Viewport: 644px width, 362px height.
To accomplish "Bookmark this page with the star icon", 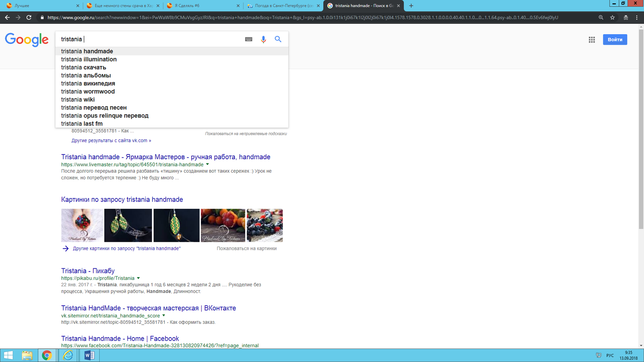I will [612, 18].
